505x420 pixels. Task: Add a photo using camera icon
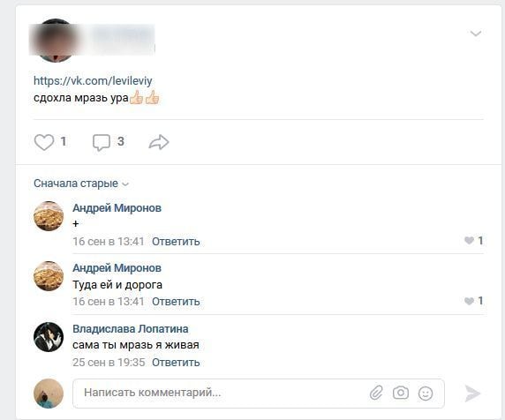tap(401, 393)
